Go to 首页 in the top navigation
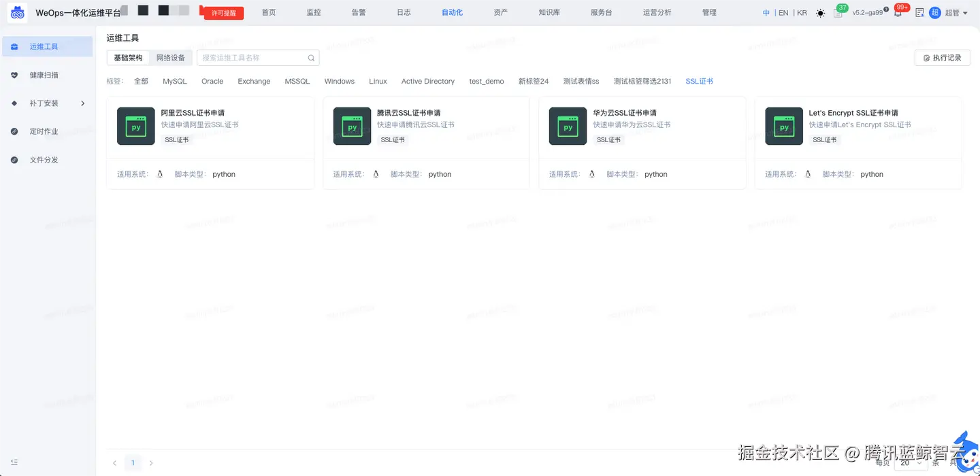 269,12
